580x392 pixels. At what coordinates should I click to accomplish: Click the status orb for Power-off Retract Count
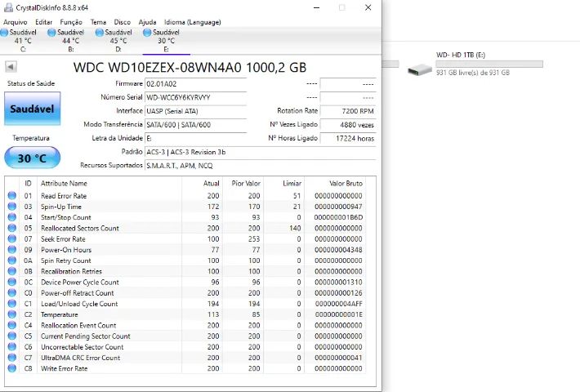pos(11,292)
